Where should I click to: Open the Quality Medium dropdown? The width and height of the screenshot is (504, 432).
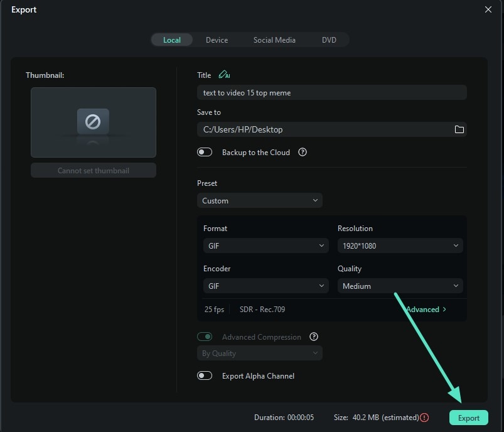pyautogui.click(x=400, y=286)
